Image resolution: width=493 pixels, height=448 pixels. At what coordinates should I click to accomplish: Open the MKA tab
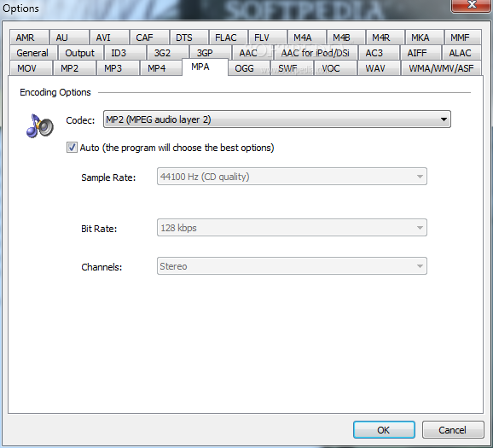tap(425, 38)
